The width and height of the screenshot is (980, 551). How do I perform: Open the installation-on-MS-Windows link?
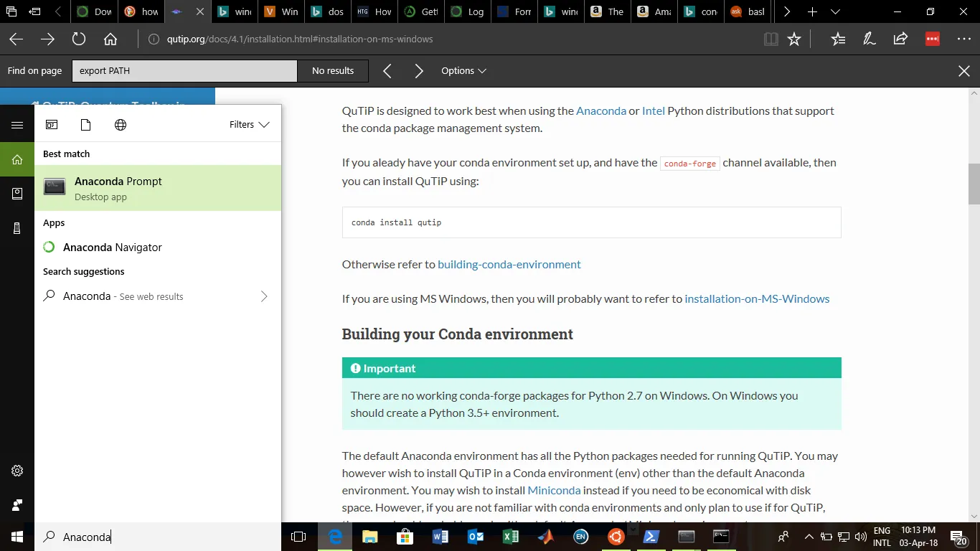coord(757,298)
